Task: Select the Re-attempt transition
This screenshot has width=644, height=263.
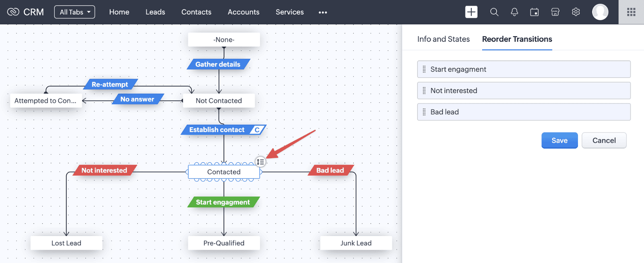Action: [110, 84]
